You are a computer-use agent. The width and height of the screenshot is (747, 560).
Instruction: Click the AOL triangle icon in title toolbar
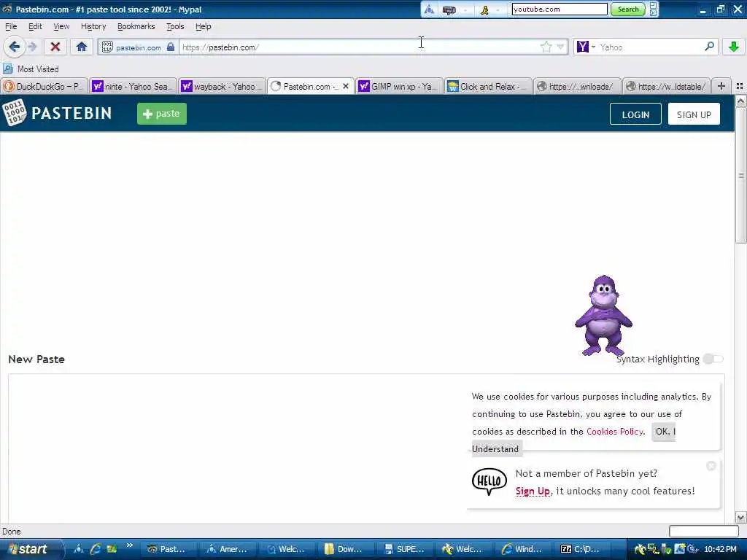click(429, 9)
